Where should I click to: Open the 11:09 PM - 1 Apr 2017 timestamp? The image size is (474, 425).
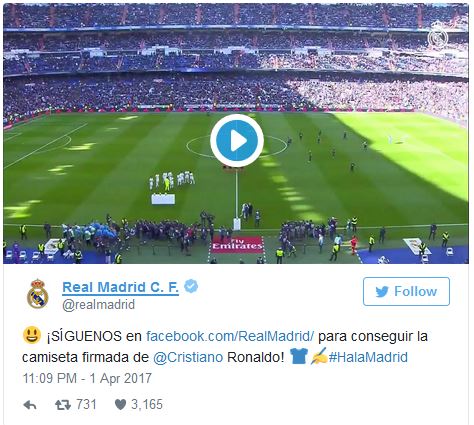(x=87, y=378)
